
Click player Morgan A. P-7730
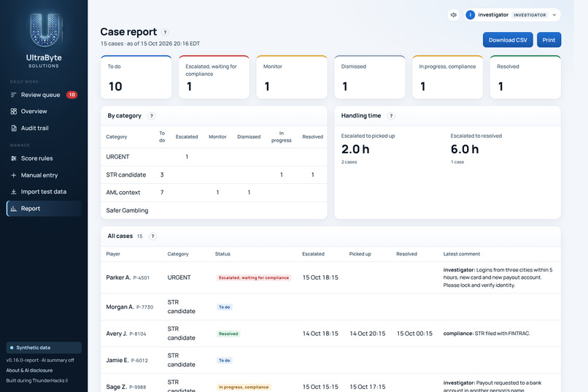129,307
